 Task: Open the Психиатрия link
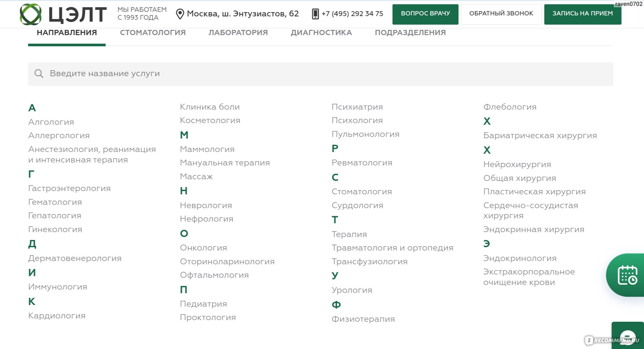357,107
